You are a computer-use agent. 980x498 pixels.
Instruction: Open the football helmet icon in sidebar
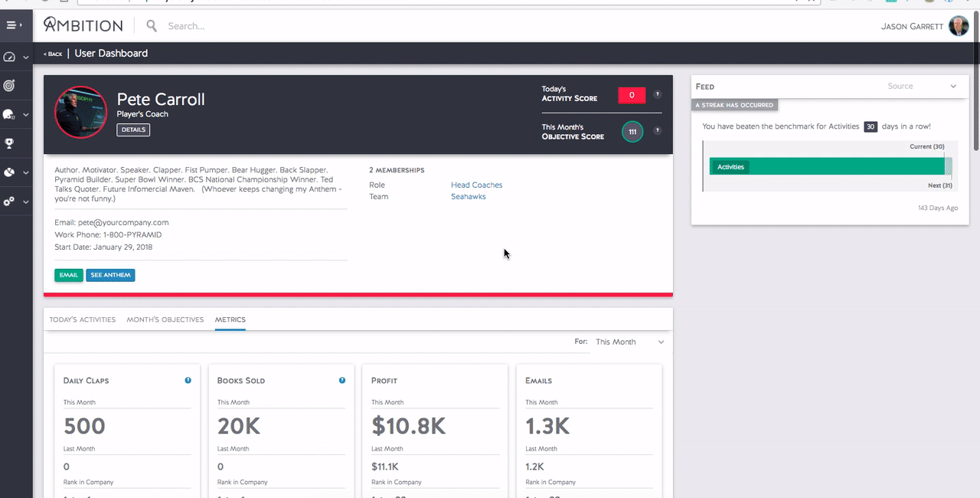click(x=9, y=114)
